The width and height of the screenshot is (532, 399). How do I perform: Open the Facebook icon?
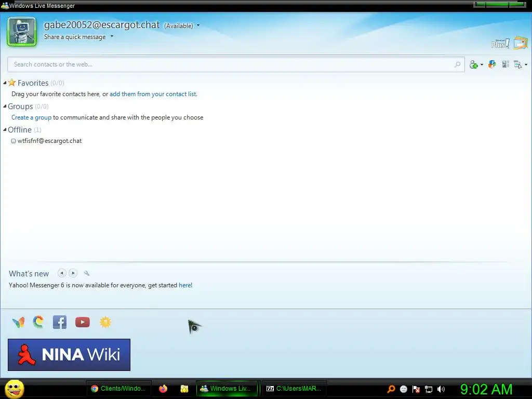tap(60, 322)
